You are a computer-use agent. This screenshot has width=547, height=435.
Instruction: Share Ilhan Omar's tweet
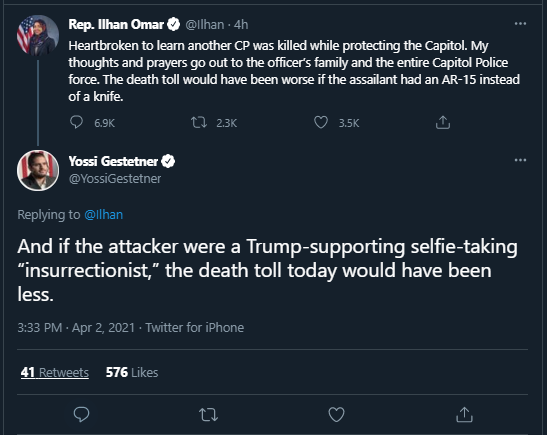pyautogui.click(x=443, y=122)
